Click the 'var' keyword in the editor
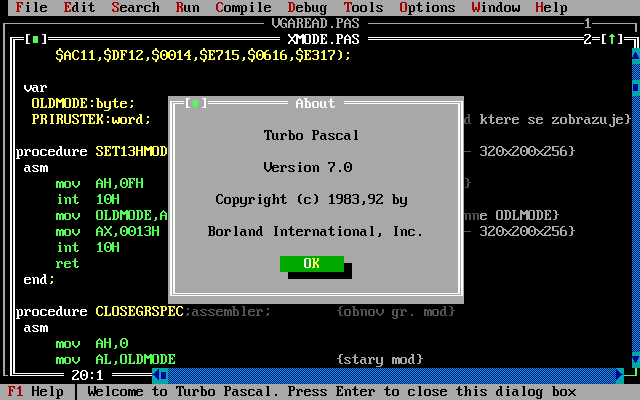The width and height of the screenshot is (640, 400). [x=36, y=87]
